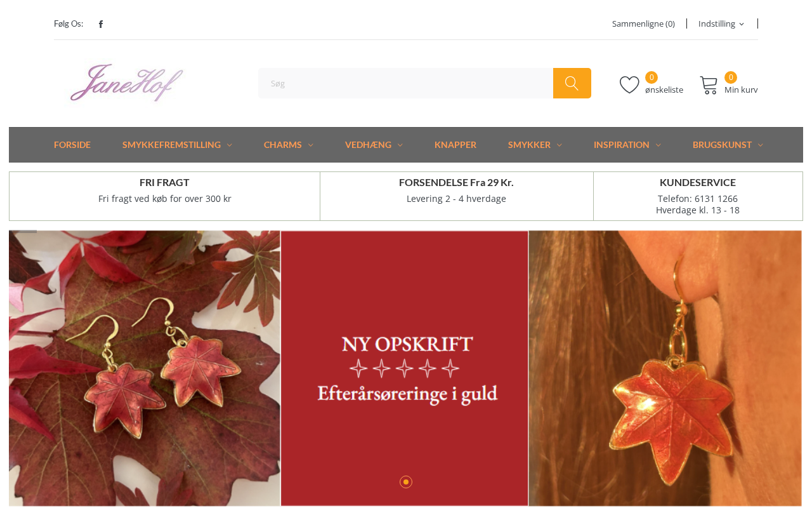Focus the Søg search field

tap(405, 83)
